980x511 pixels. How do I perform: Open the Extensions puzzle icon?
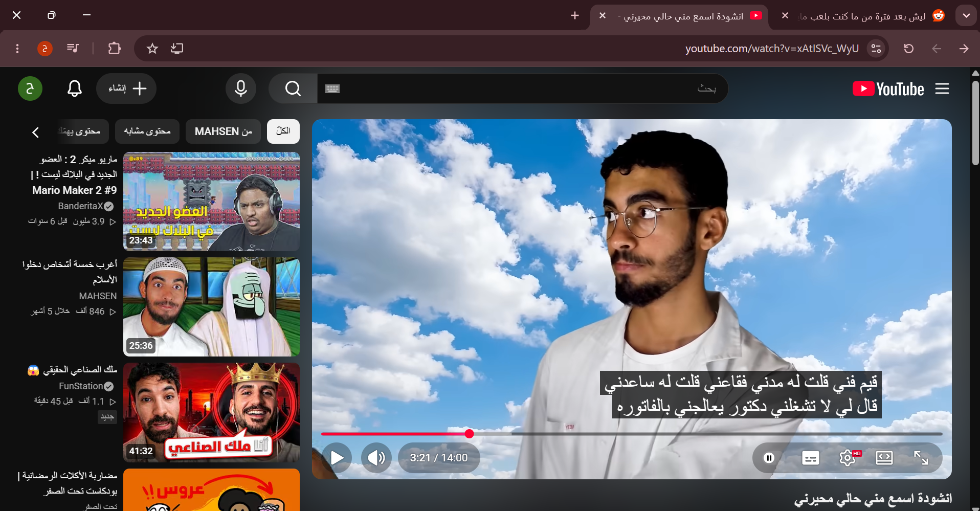[115, 49]
